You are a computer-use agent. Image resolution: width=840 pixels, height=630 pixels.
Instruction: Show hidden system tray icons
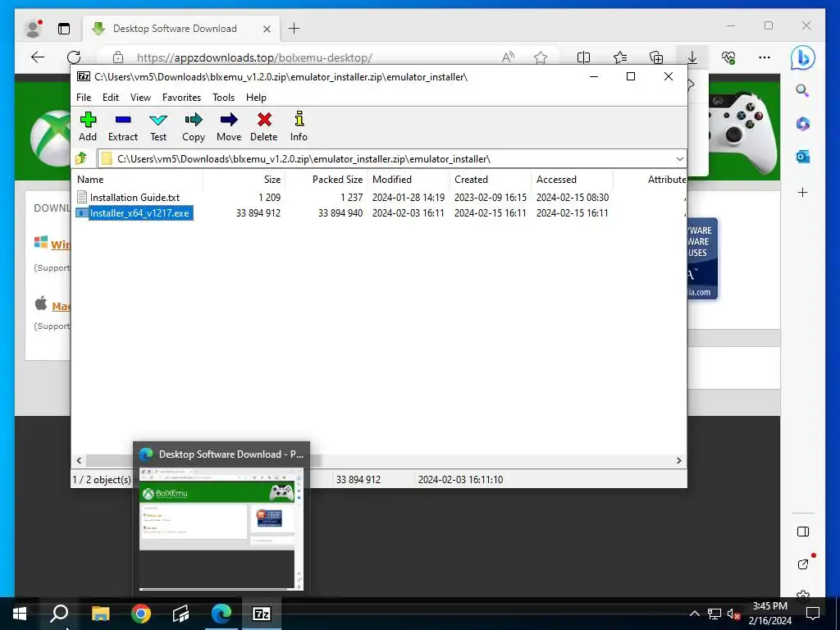pyautogui.click(x=694, y=614)
